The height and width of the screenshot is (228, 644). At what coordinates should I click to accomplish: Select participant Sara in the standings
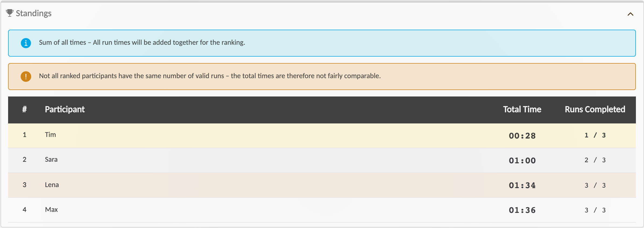(x=51, y=159)
